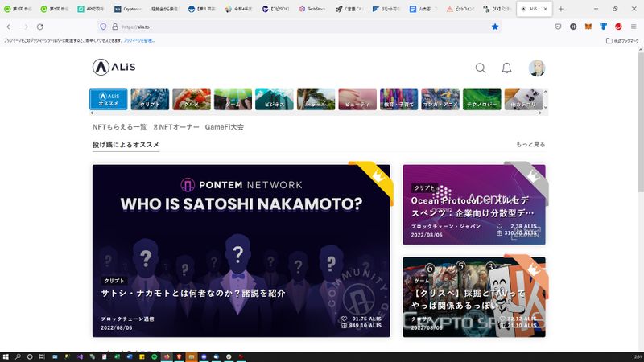Screen dimensions: 644x362
Task: Open a new browser tab with plus button
Action: coord(561,9)
